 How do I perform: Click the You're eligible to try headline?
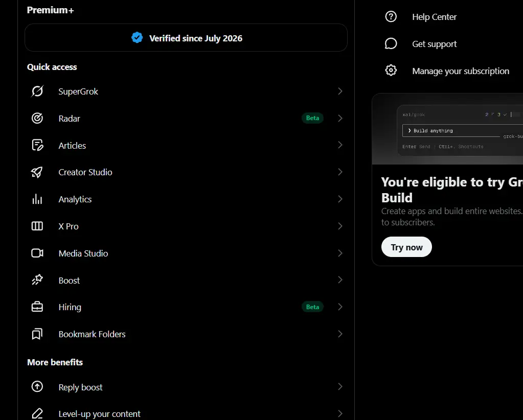pyautogui.click(x=452, y=190)
